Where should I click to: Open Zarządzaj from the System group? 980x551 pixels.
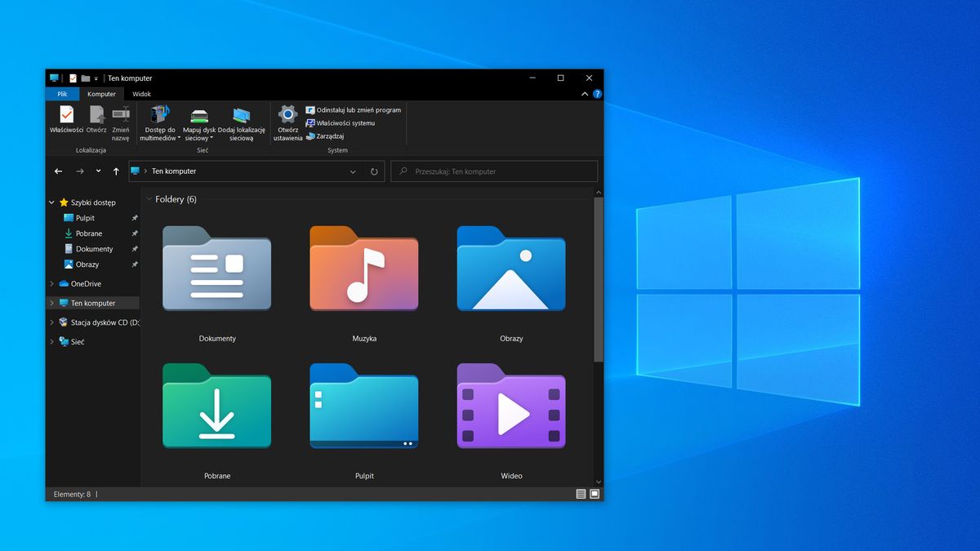tap(329, 136)
